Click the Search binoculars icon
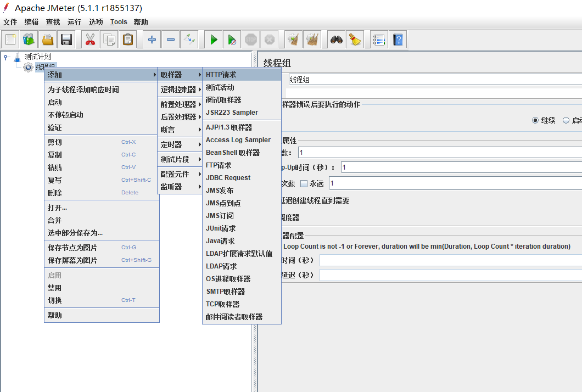Image resolution: width=582 pixels, height=392 pixels. [336, 40]
